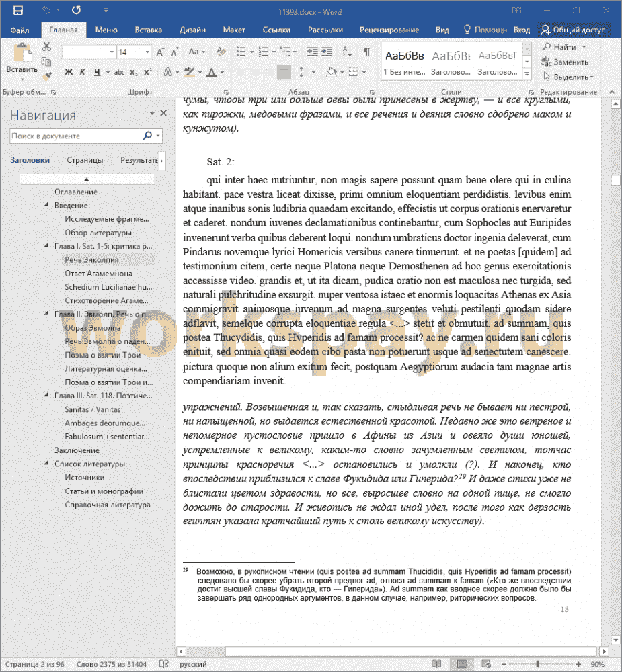Open text effects and typography icon
This screenshot has height=672, width=622.
pyautogui.click(x=167, y=72)
